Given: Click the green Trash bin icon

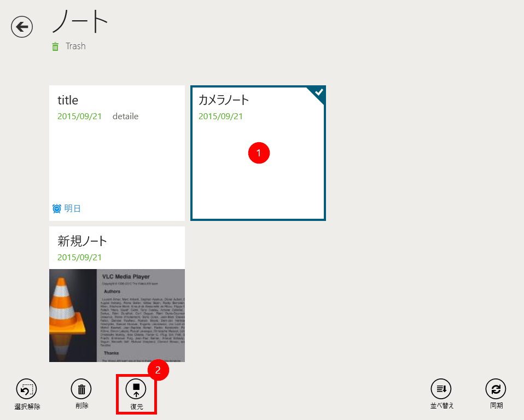Looking at the screenshot, I should tap(55, 46).
